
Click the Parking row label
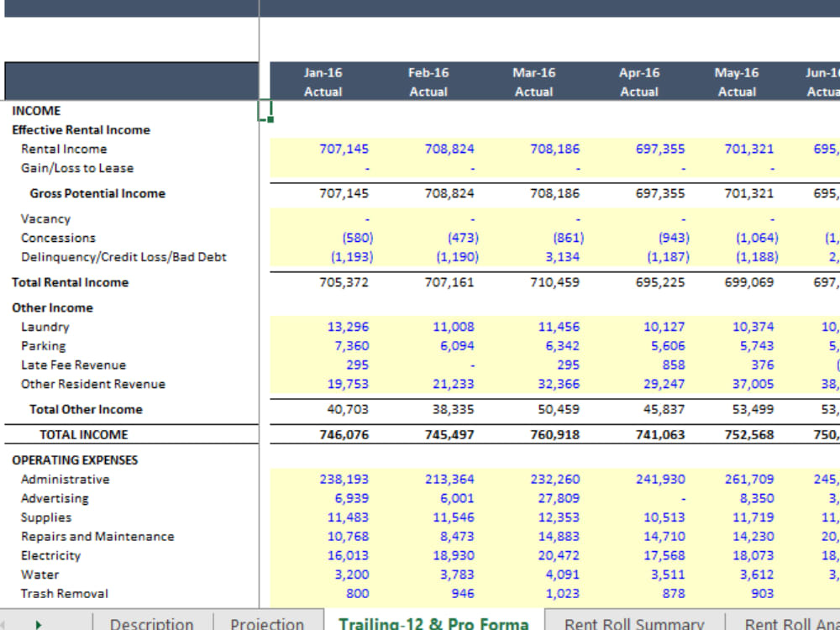click(x=45, y=346)
